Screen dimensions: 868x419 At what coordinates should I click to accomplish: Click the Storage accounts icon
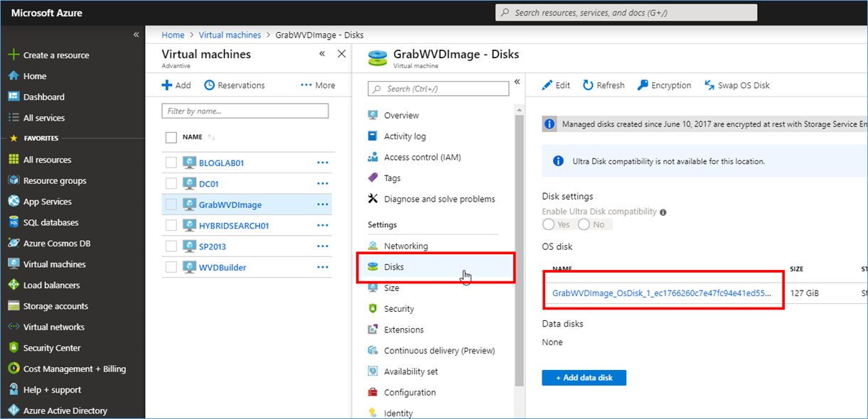[x=13, y=306]
